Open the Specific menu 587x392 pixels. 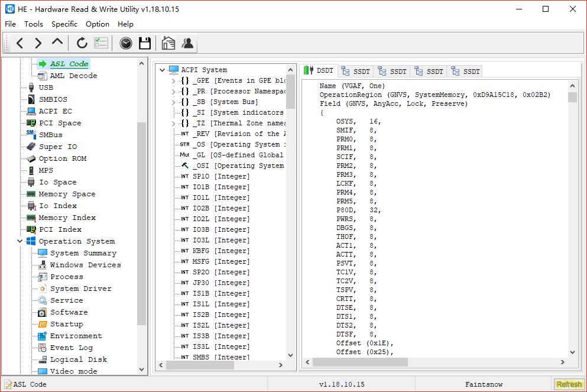pyautogui.click(x=64, y=24)
